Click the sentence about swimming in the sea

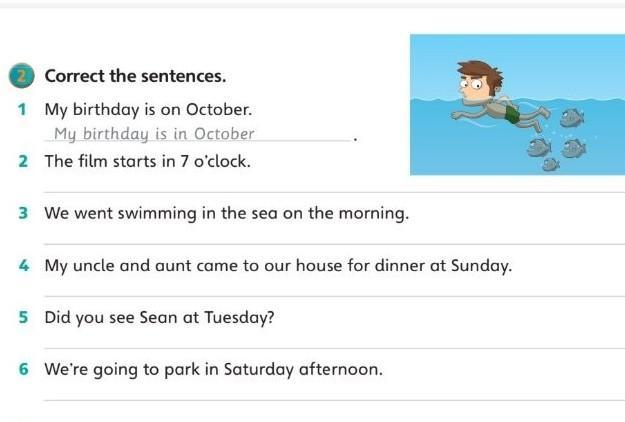tap(226, 213)
